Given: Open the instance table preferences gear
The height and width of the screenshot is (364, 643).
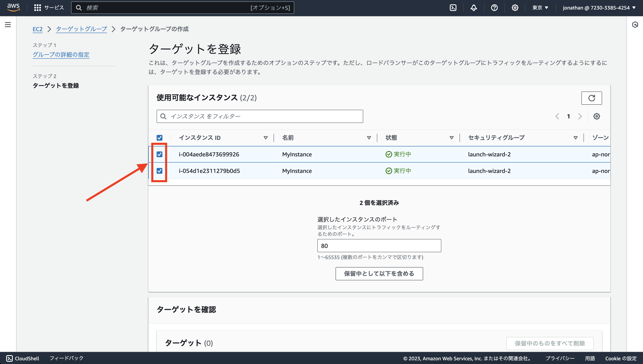Looking at the screenshot, I should 597,116.
